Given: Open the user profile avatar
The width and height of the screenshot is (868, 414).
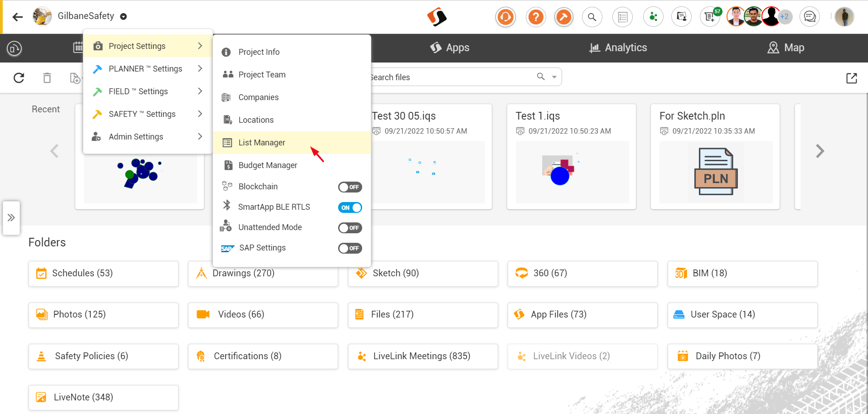Looking at the screenshot, I should 844,17.
